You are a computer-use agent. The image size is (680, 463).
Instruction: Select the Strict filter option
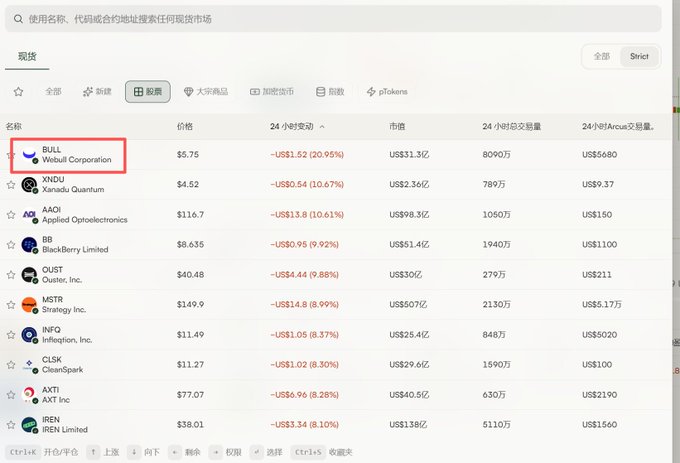pos(639,56)
